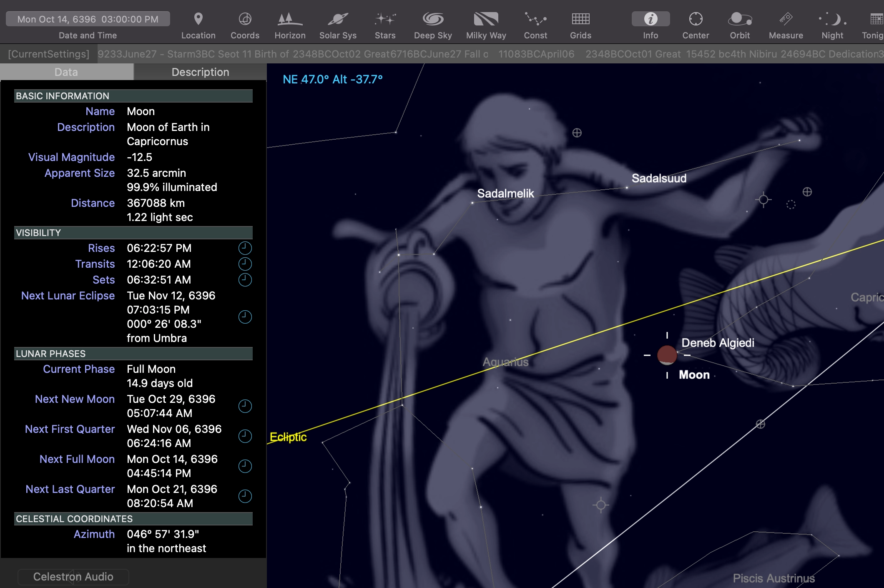Click the Distance value 367088 km

[156, 203]
